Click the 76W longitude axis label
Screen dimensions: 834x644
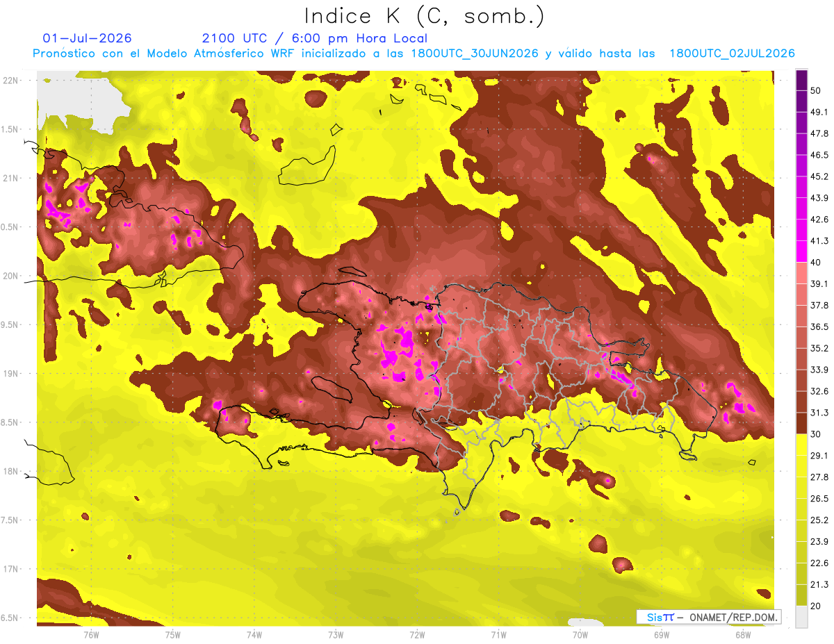pos(91,634)
